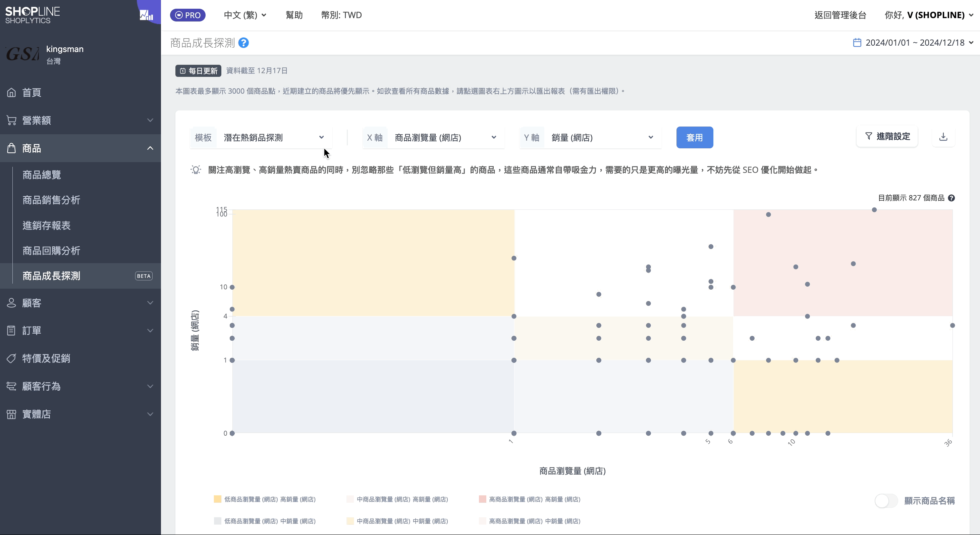Screen dimensions: 980x535
Task: Click the blue help question mark beside 商品成長探測
Action: point(243,43)
